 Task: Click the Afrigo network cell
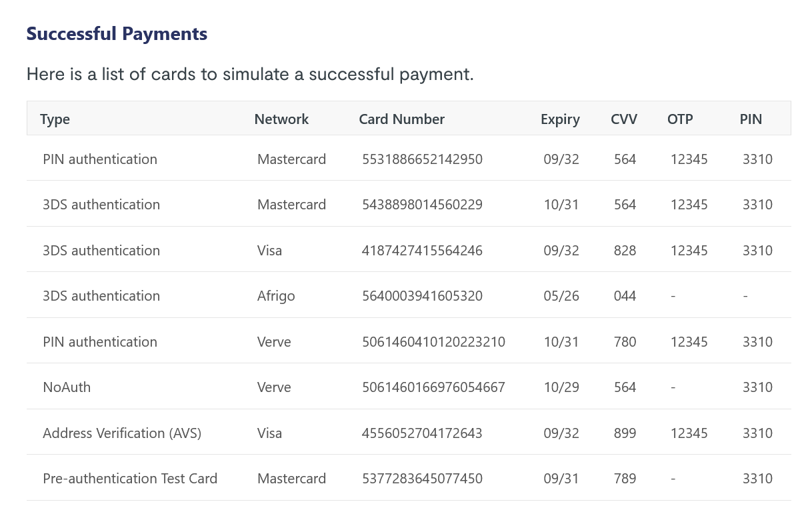276,296
